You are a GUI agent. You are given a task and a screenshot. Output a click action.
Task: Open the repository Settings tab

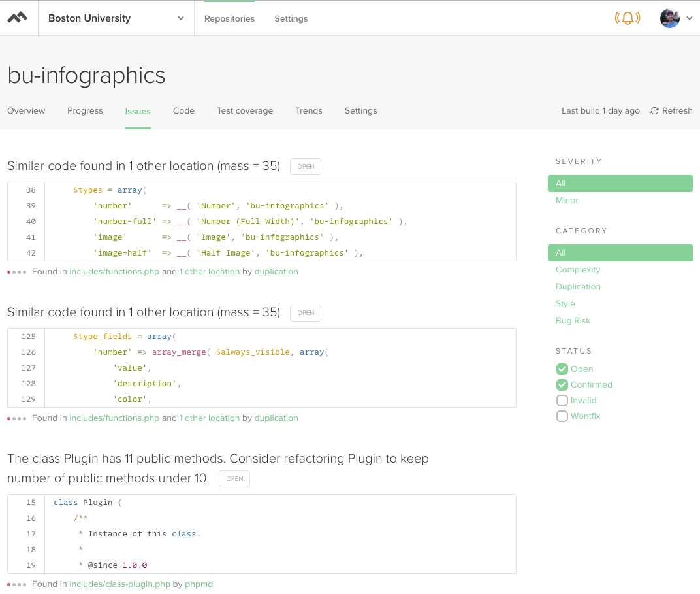coord(360,110)
